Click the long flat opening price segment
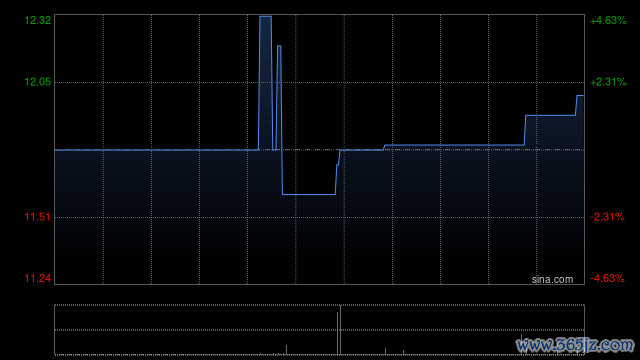640x360 pixels. point(156,150)
